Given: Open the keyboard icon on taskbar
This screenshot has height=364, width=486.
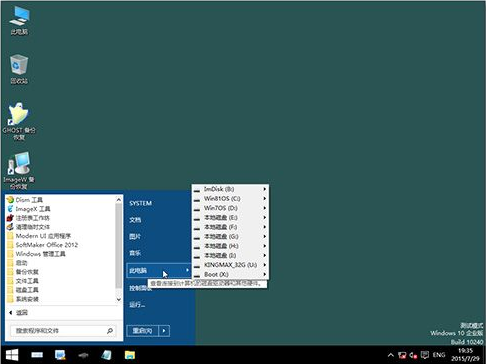Looking at the screenshot, I should 37,355.
